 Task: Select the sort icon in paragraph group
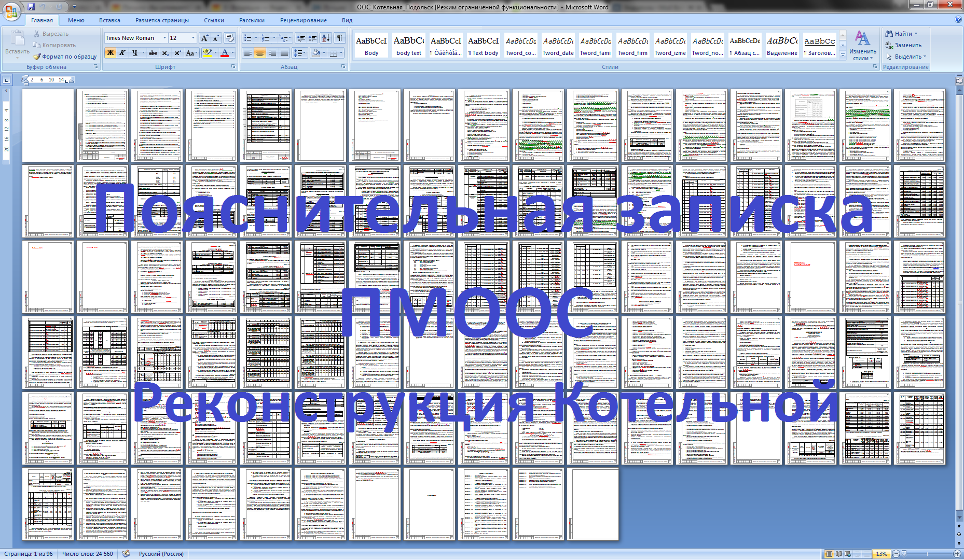click(x=326, y=38)
